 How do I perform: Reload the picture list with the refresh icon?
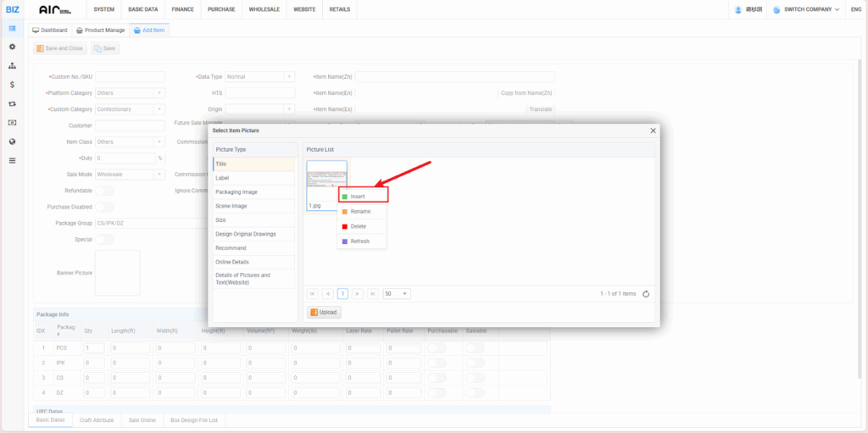pos(646,294)
